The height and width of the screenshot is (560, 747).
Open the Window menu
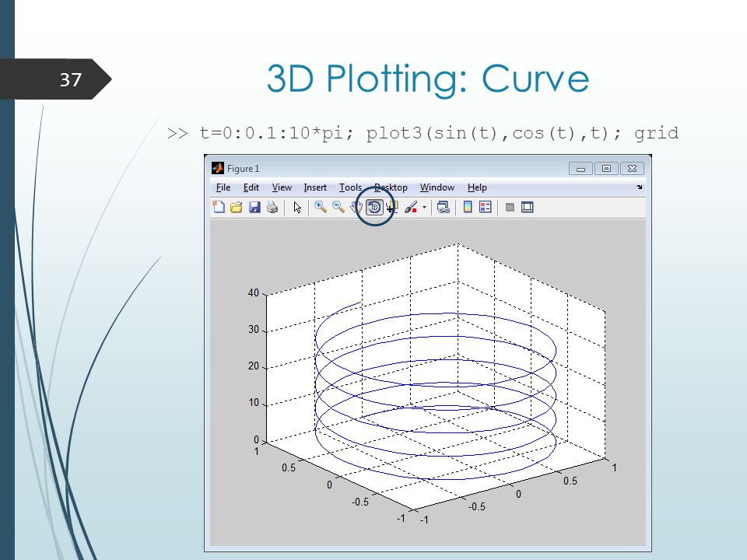tap(437, 187)
